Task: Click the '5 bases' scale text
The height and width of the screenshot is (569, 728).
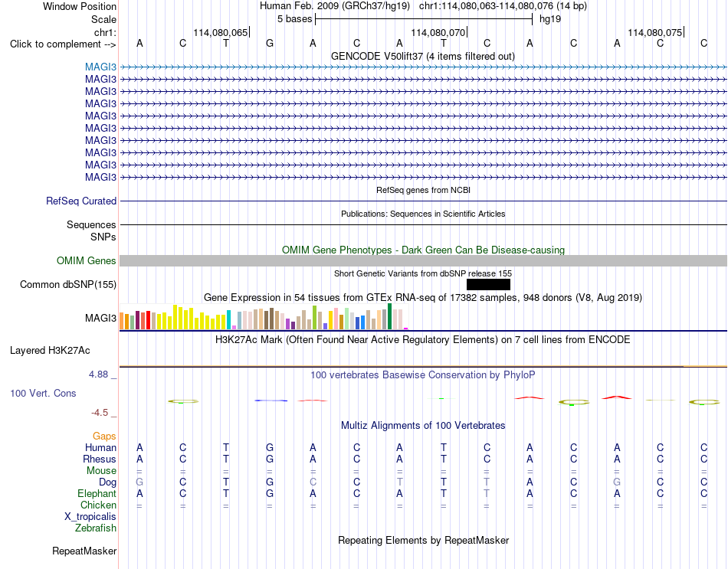Action: pos(294,19)
